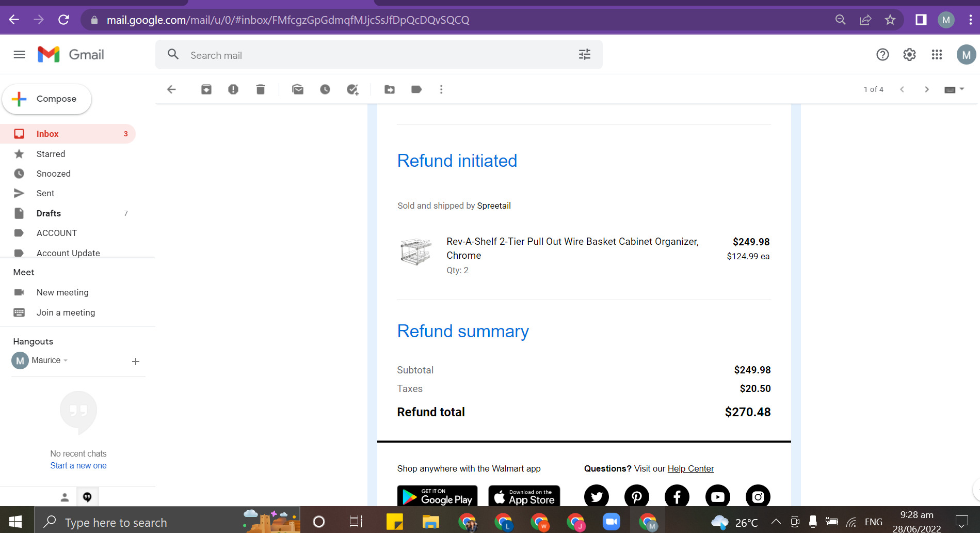Open the Sticky Notes taskbar app
The width and height of the screenshot is (980, 533).
(395, 522)
